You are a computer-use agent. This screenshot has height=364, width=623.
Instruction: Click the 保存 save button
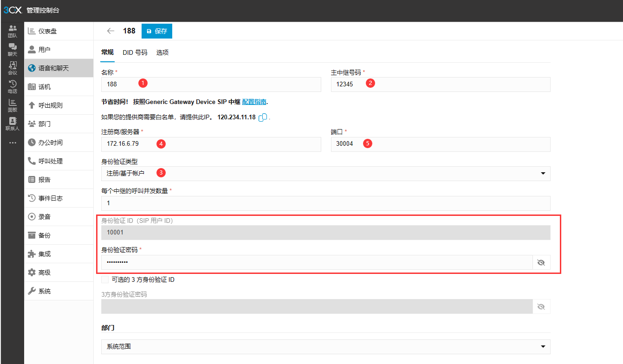pyautogui.click(x=157, y=31)
